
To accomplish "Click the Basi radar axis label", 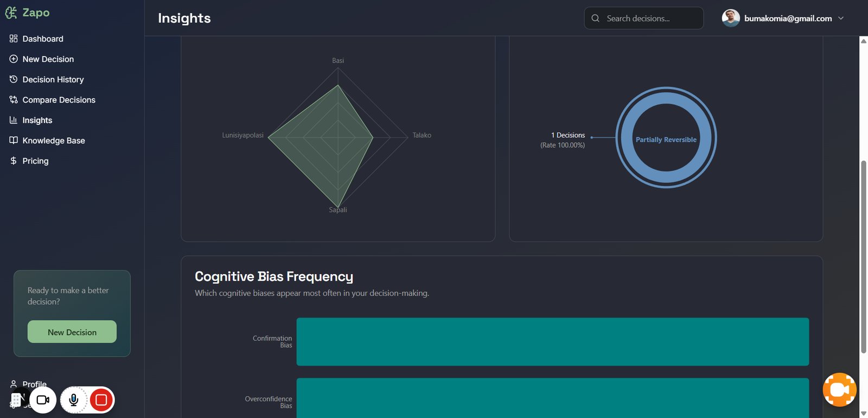I will click(x=338, y=60).
